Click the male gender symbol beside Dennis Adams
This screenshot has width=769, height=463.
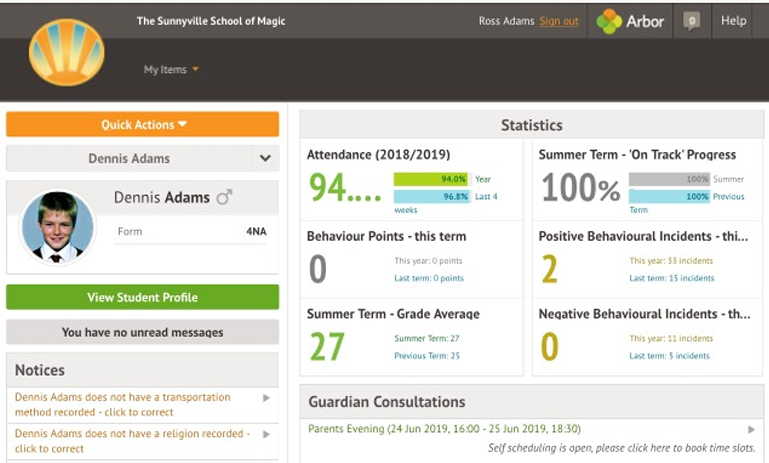(x=224, y=198)
